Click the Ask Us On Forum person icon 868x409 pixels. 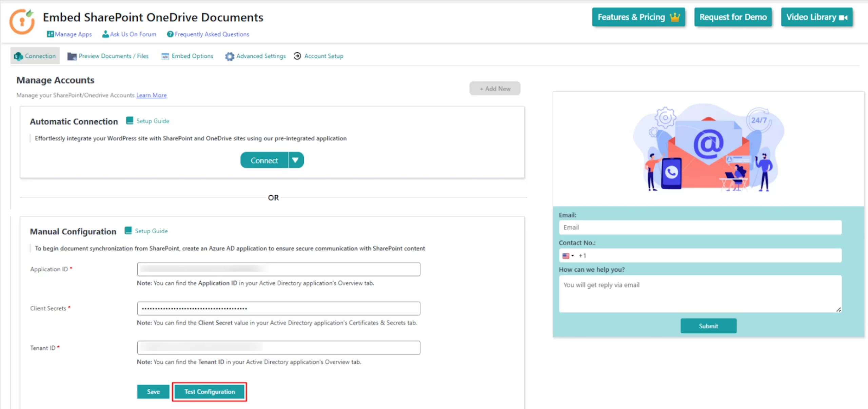(x=105, y=34)
